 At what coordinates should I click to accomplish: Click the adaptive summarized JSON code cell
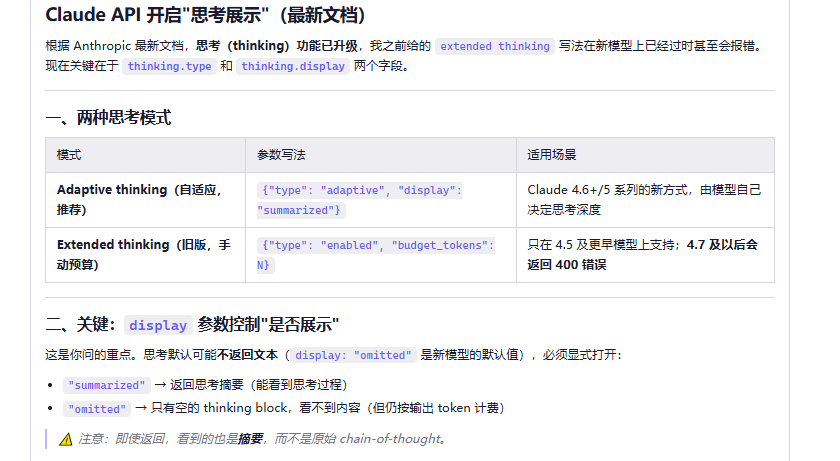[x=381, y=200]
